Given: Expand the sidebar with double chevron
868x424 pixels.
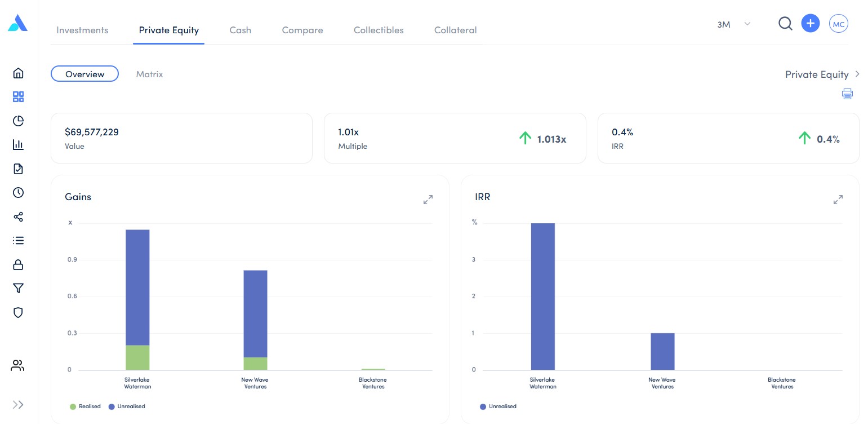Looking at the screenshot, I should tap(18, 404).
